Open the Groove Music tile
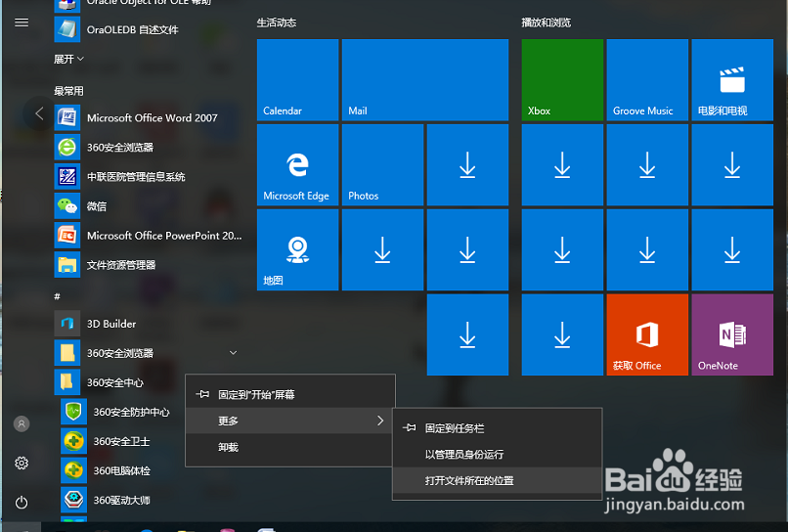This screenshot has width=788, height=532. (647, 80)
